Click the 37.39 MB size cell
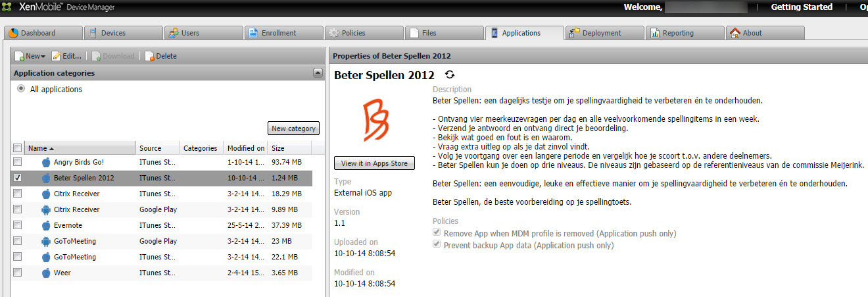 [x=287, y=225]
